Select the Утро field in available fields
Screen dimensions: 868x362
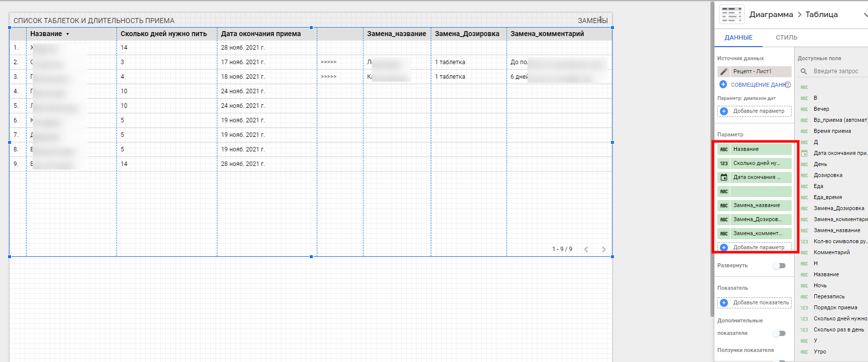[x=820, y=352]
